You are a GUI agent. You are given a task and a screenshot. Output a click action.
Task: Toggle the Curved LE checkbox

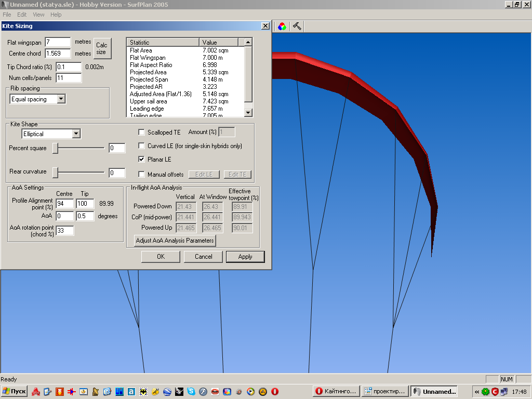click(142, 146)
